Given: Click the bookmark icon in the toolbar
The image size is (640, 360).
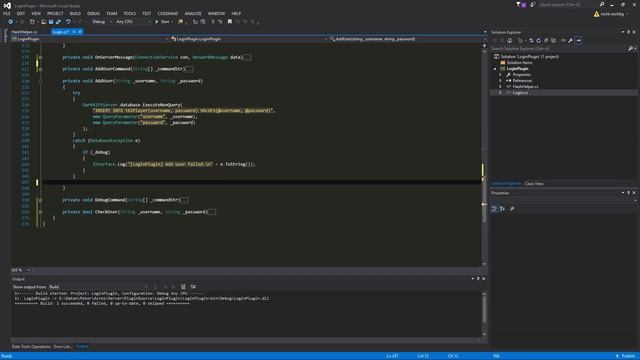Looking at the screenshot, I should (230, 22).
